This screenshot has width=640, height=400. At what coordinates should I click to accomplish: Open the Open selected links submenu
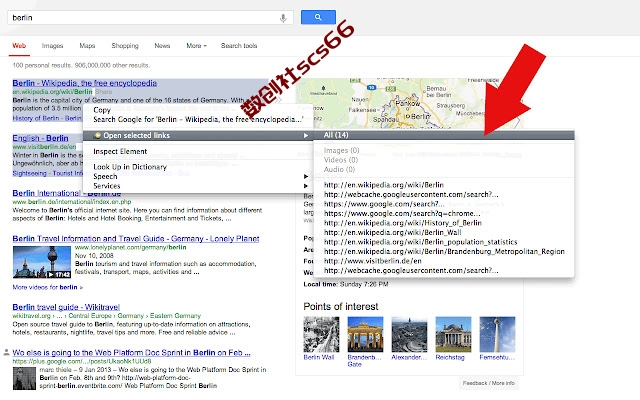198,136
